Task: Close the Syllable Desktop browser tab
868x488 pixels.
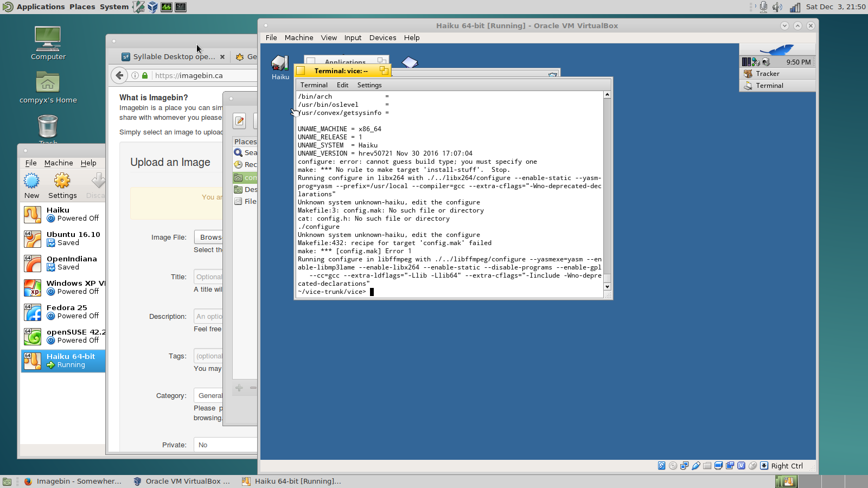Action: coord(222,56)
